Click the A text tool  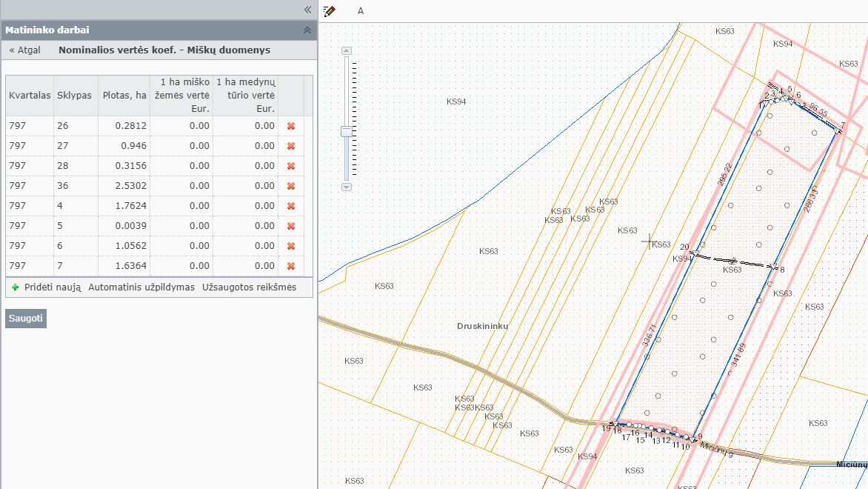pos(361,11)
